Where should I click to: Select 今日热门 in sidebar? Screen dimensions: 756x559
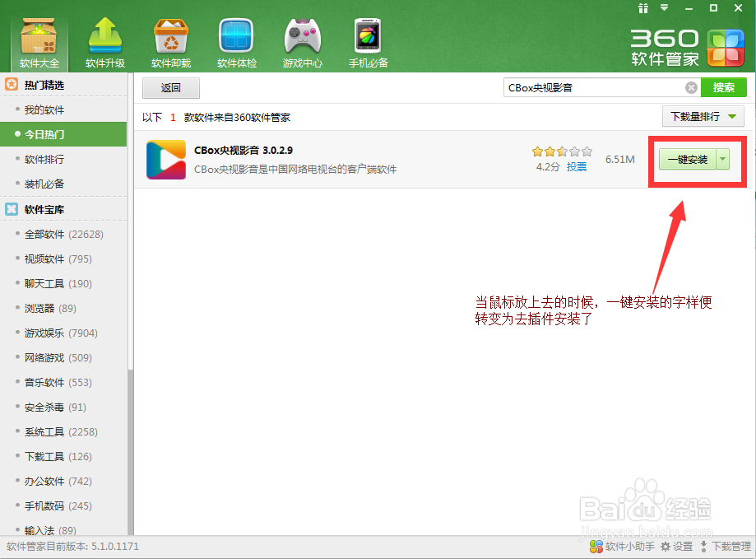pyautogui.click(x=63, y=134)
